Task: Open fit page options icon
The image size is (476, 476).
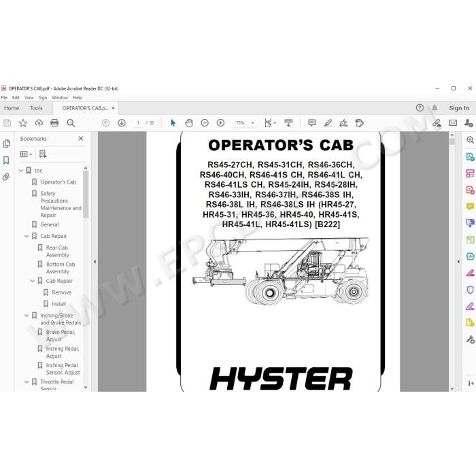Action: 269,123
